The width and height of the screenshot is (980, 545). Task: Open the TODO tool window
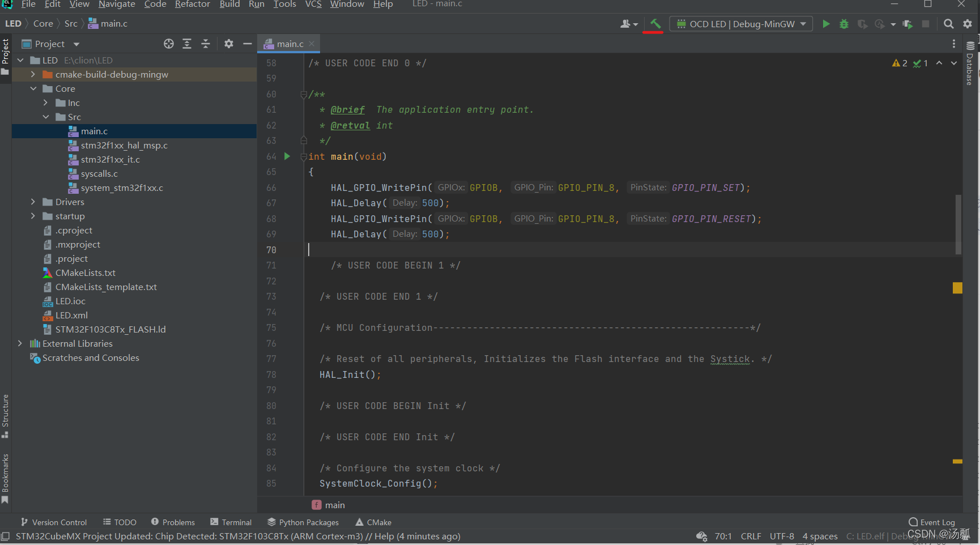tap(120, 522)
